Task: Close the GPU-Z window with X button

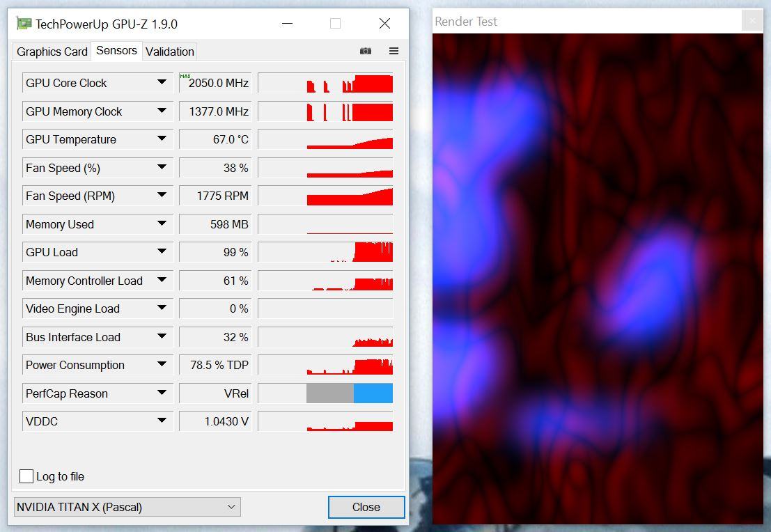Action: coord(384,23)
